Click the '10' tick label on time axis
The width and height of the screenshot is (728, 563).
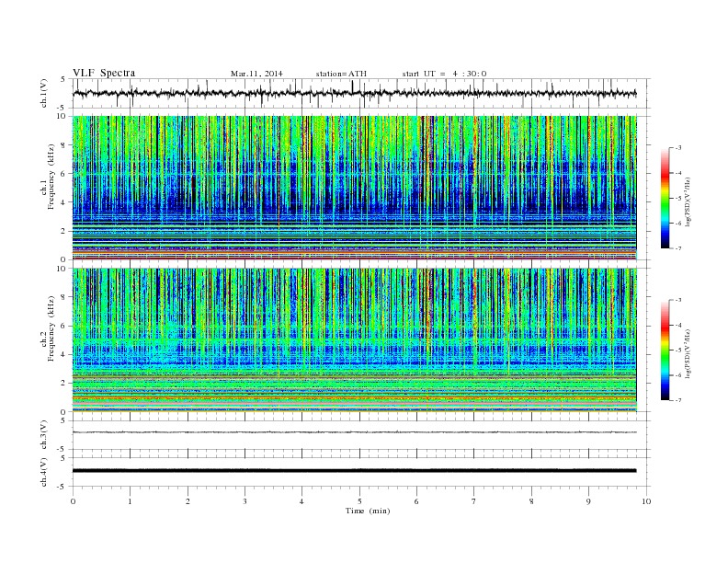click(x=646, y=501)
